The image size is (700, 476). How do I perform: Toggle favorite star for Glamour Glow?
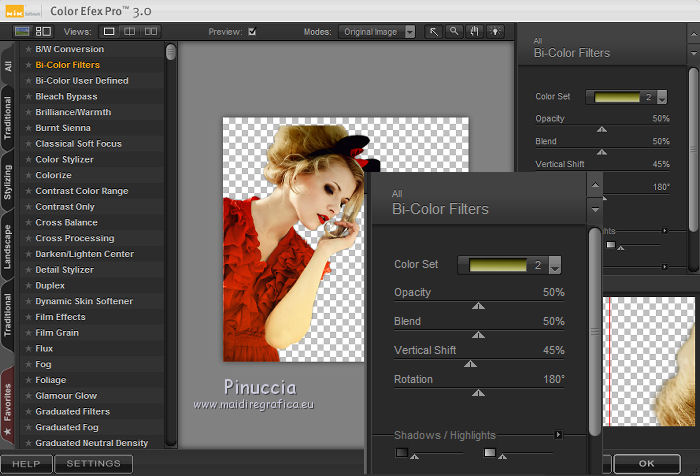pyautogui.click(x=28, y=396)
